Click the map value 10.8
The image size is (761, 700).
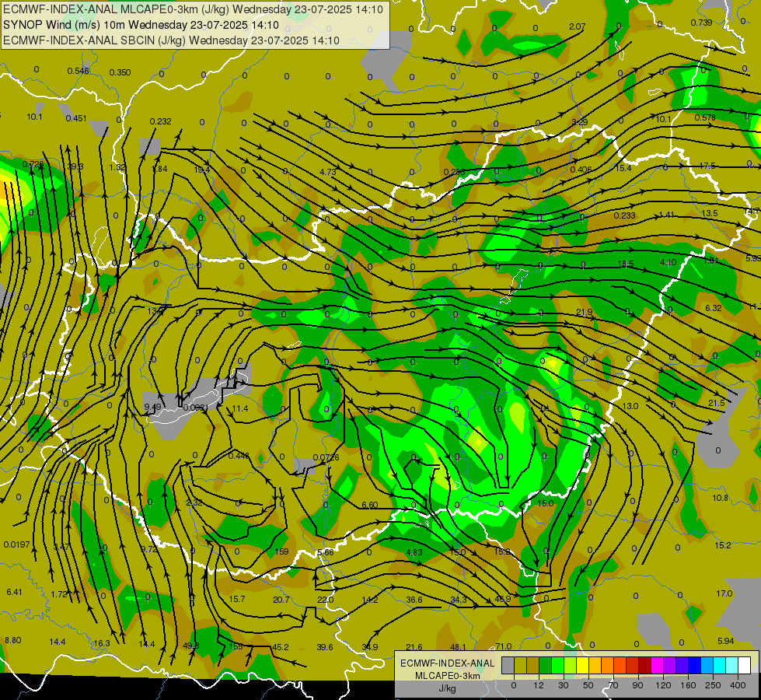coord(721,498)
